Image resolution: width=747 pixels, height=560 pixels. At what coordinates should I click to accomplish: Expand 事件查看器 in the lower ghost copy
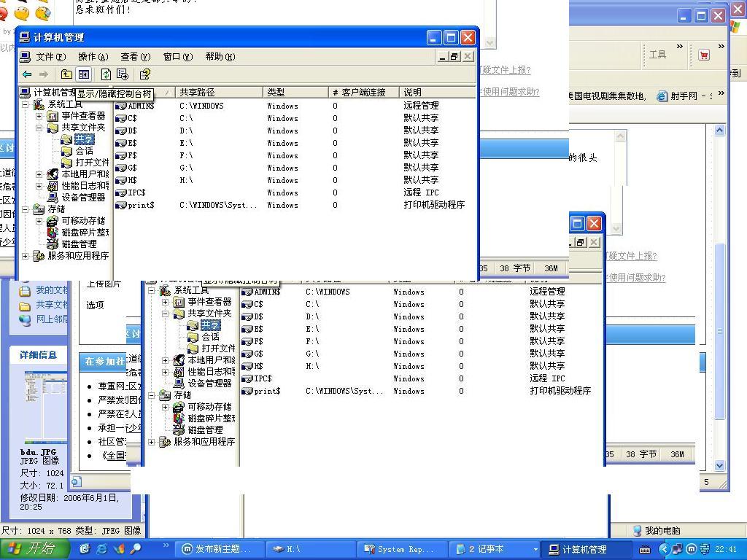coord(166,302)
